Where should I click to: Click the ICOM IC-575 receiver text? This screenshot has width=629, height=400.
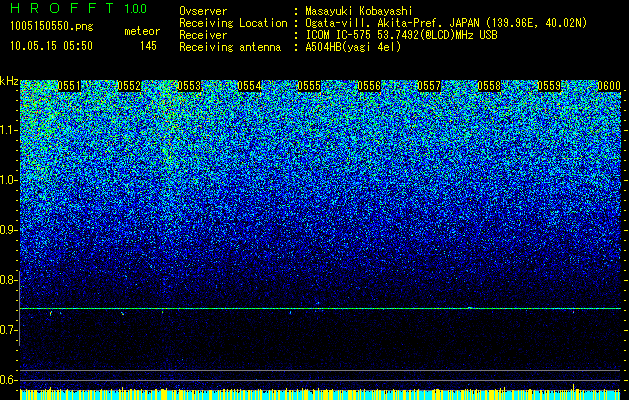coord(401,35)
